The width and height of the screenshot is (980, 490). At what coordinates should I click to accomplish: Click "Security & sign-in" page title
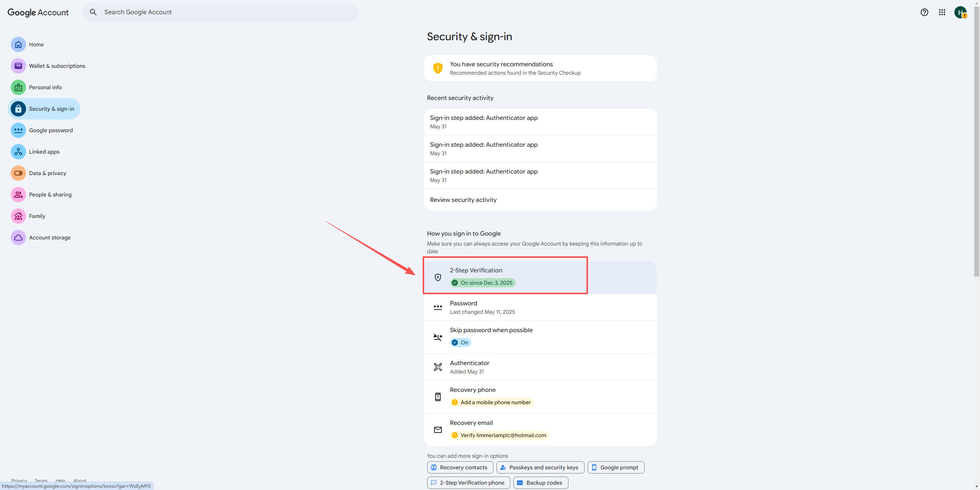tap(470, 37)
